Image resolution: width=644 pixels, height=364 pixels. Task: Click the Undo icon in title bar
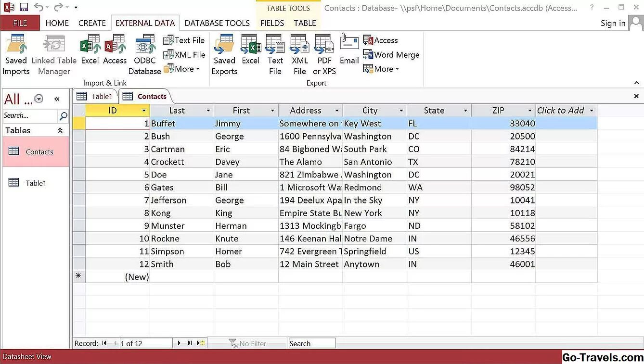39,7
